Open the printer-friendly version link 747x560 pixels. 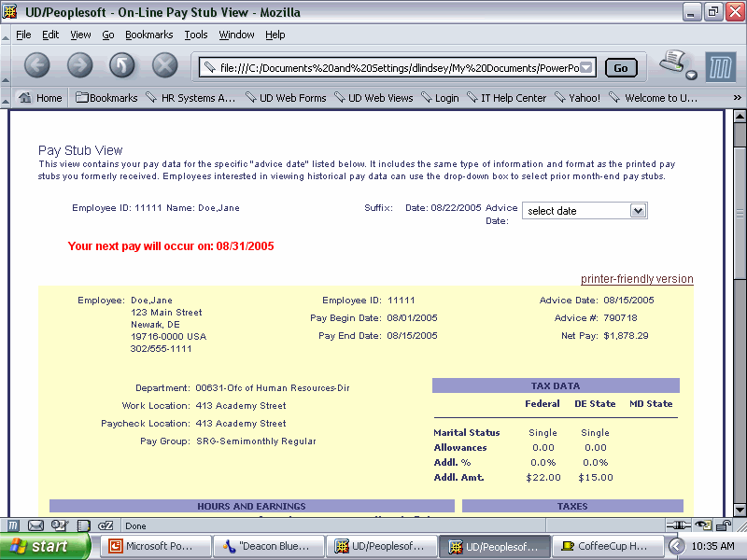pyautogui.click(x=637, y=279)
